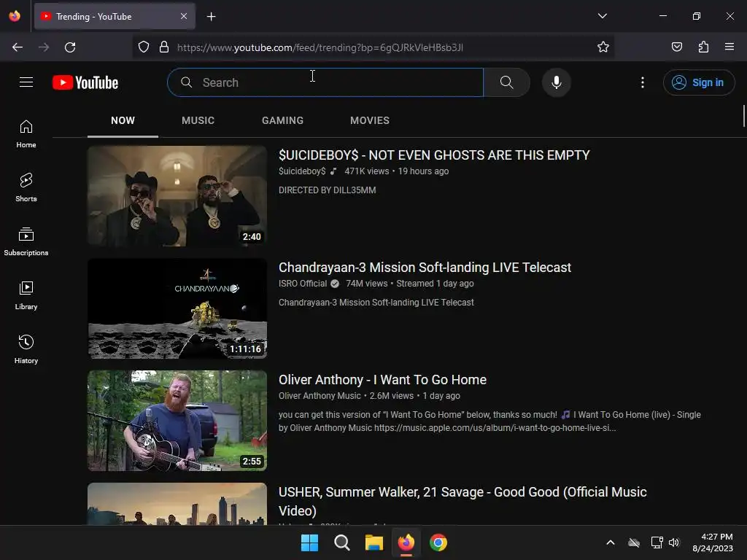The width and height of the screenshot is (747, 560).
Task: Open Chandrayaan-3 video thumbnail
Action: (177, 308)
